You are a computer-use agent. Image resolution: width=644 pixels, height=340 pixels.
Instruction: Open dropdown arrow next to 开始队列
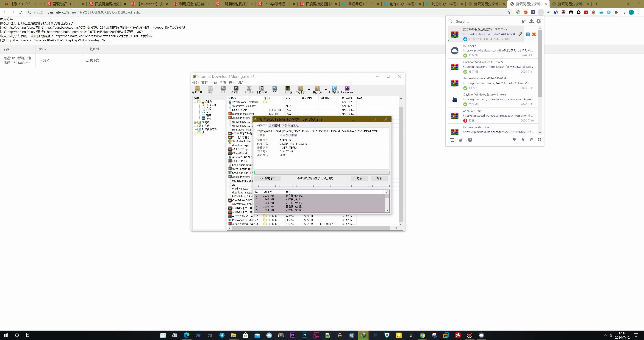coord(309,90)
